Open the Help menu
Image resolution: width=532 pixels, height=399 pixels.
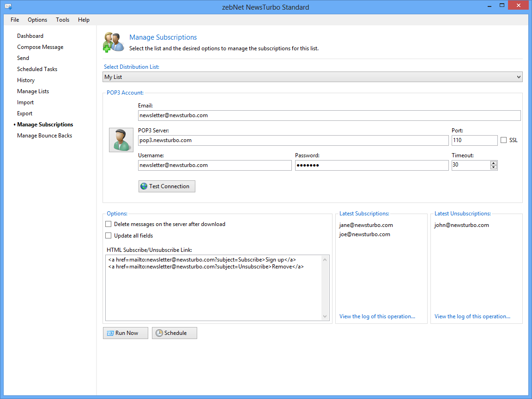click(84, 20)
